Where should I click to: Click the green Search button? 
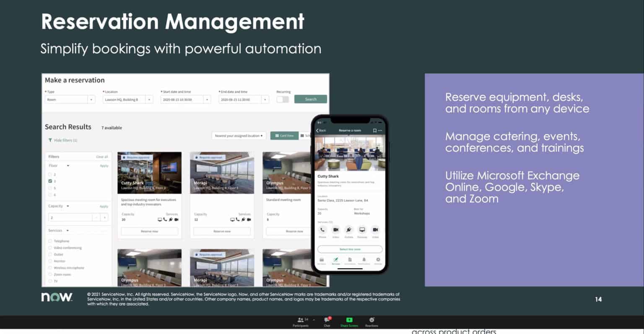[x=310, y=99]
